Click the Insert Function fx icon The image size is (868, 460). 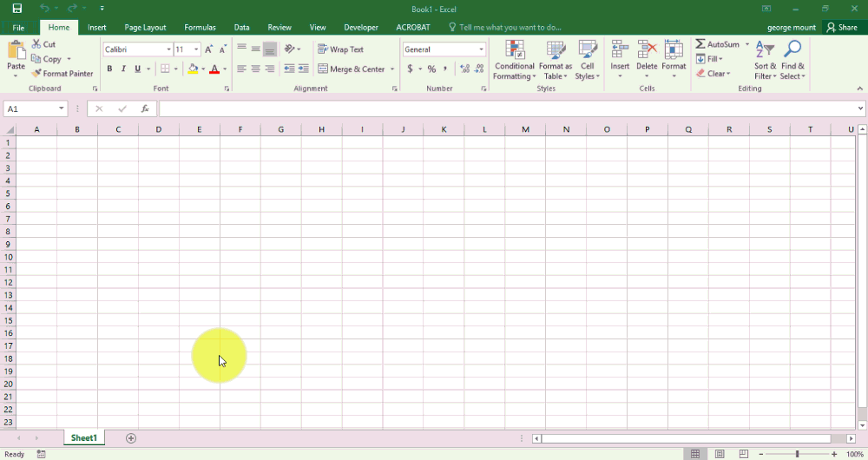pos(145,108)
